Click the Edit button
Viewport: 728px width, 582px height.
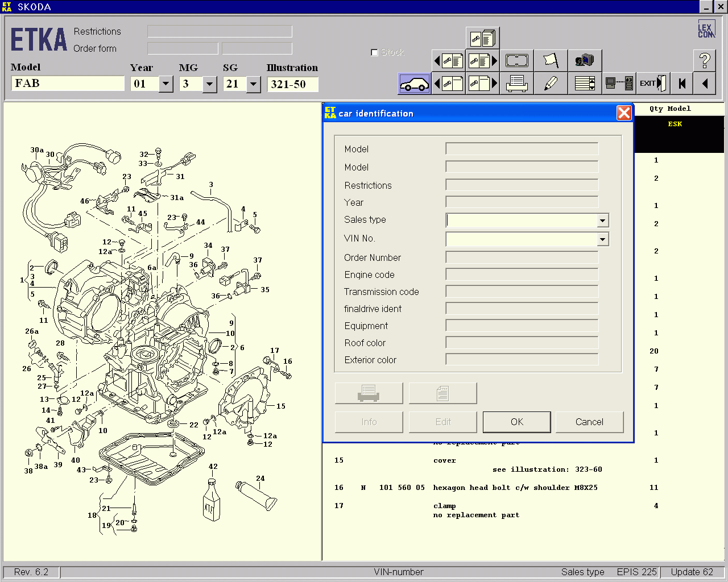click(x=442, y=422)
